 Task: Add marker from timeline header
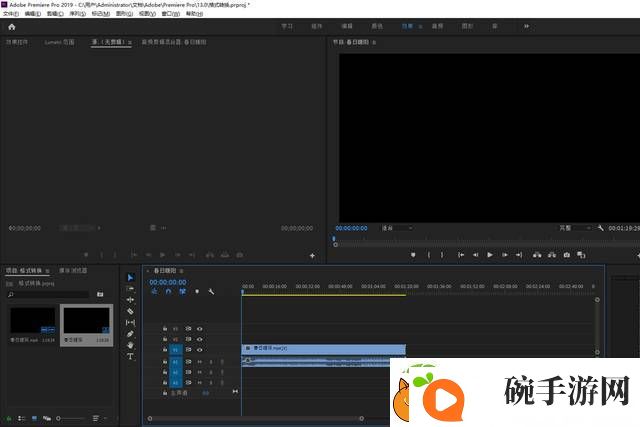197,291
